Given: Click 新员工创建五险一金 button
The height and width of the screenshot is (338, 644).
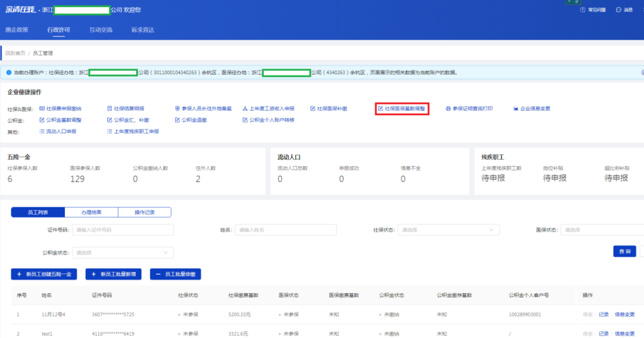Looking at the screenshot, I should (x=44, y=274).
